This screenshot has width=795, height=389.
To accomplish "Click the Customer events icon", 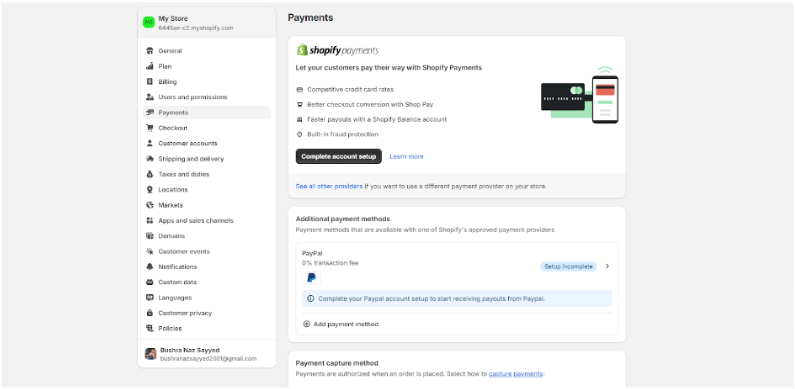I will pos(150,251).
